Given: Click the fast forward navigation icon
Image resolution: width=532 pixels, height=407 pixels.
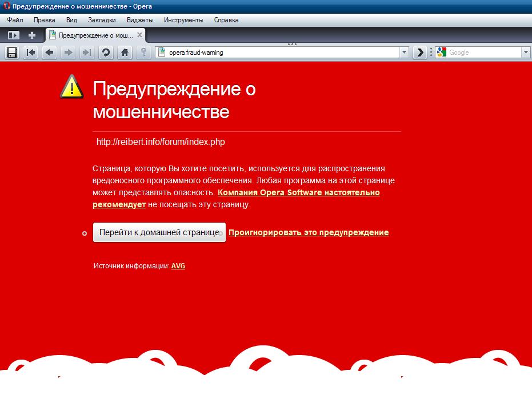Looking at the screenshot, I should 87,53.
